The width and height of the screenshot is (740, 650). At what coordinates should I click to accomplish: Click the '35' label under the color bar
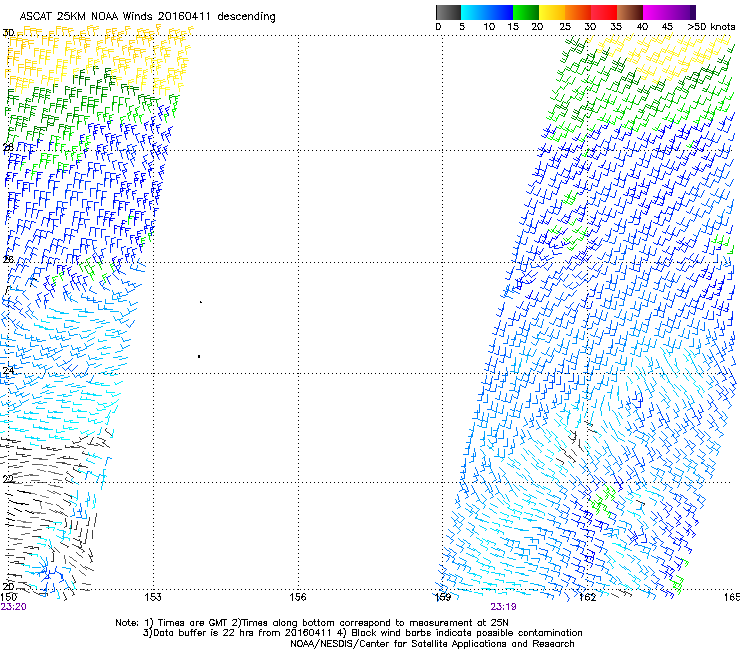(x=616, y=26)
